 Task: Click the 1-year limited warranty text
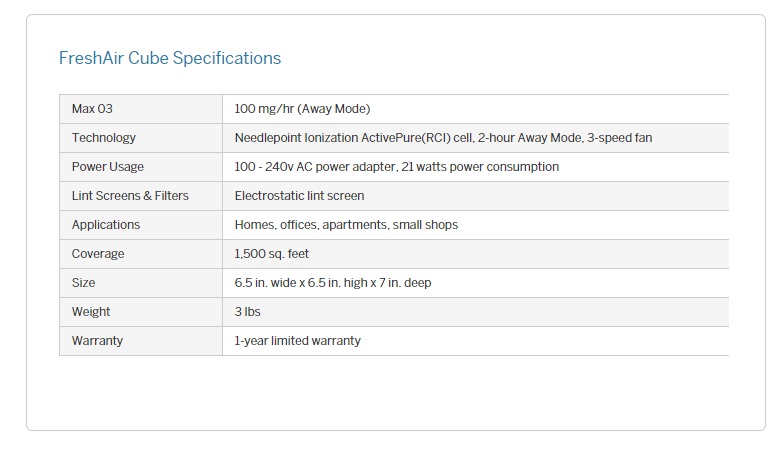coord(297,341)
